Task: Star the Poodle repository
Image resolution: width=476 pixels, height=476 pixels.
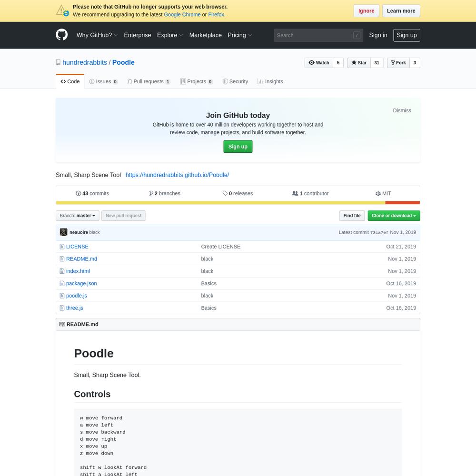Action: point(359,63)
